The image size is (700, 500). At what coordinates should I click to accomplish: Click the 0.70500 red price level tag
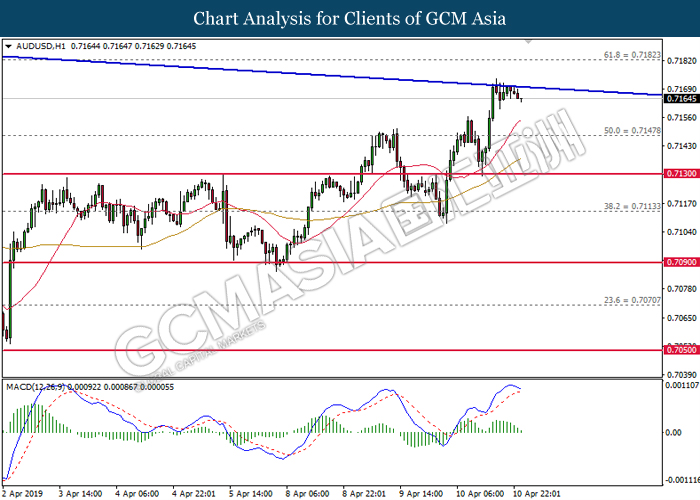point(681,350)
